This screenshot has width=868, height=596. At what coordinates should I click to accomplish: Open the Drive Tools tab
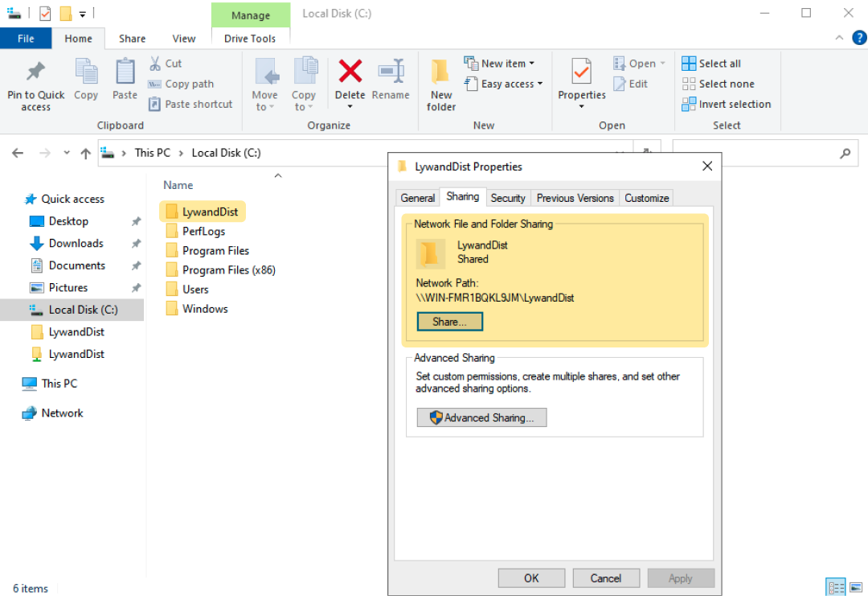click(x=250, y=39)
